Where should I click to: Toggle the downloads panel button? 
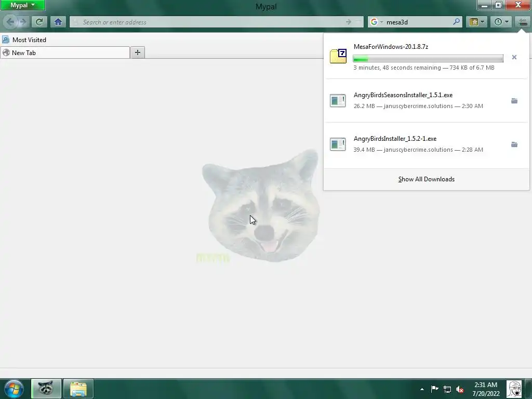click(x=523, y=22)
